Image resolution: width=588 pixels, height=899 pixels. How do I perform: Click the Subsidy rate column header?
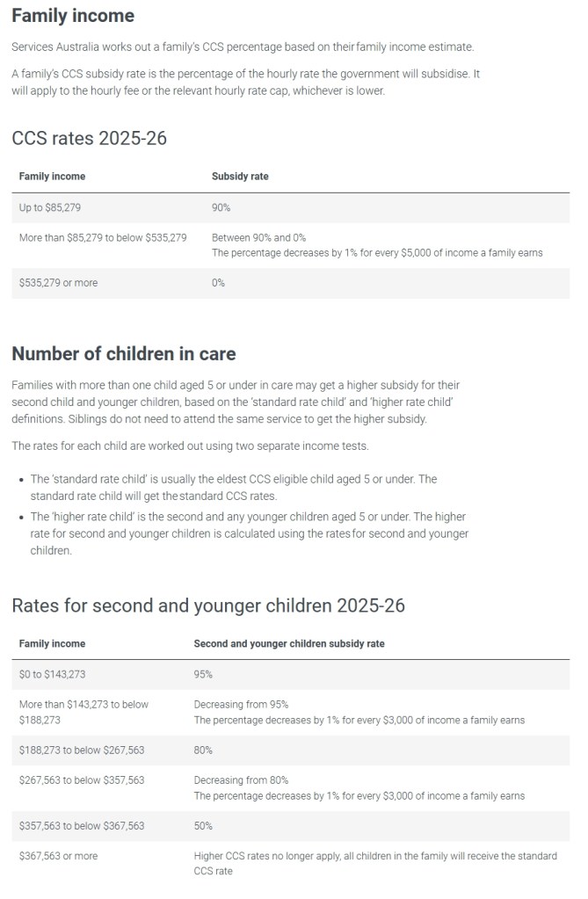click(240, 177)
